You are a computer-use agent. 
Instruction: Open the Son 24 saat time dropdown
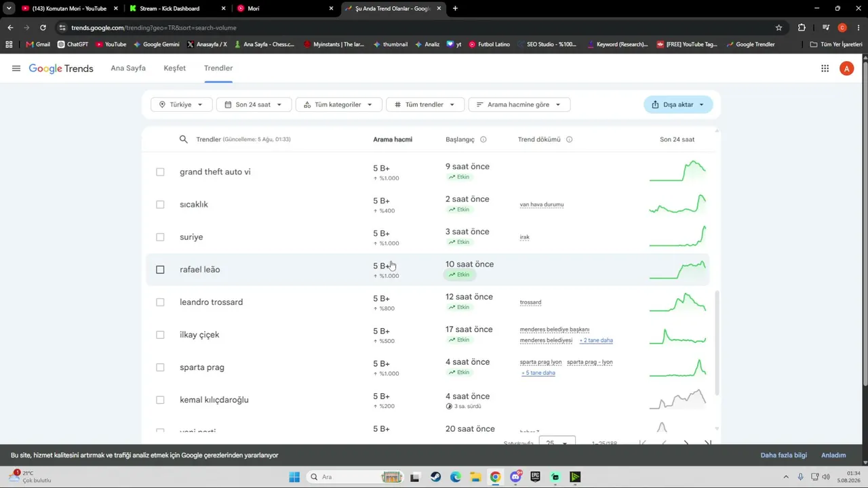pyautogui.click(x=254, y=104)
